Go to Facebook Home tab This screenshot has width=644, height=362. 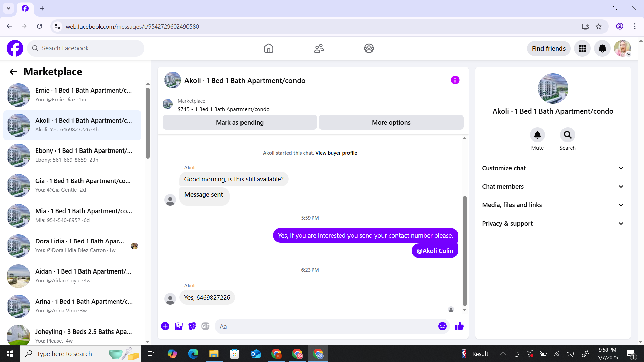268,49
